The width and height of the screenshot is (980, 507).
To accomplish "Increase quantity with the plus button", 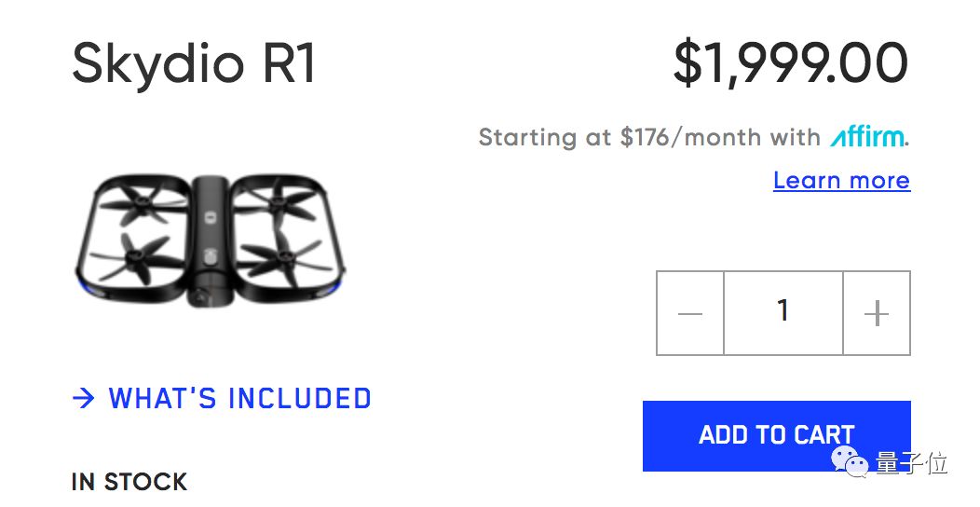I will click(x=876, y=313).
